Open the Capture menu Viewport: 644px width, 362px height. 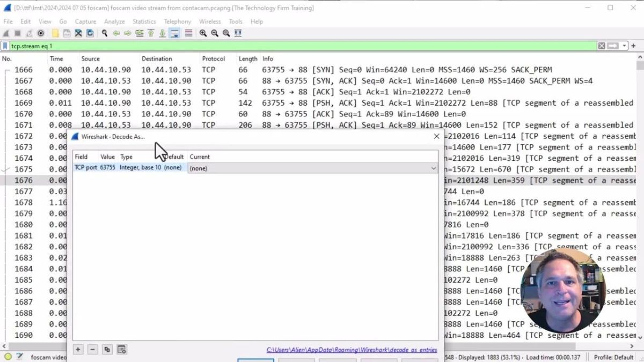(85, 21)
